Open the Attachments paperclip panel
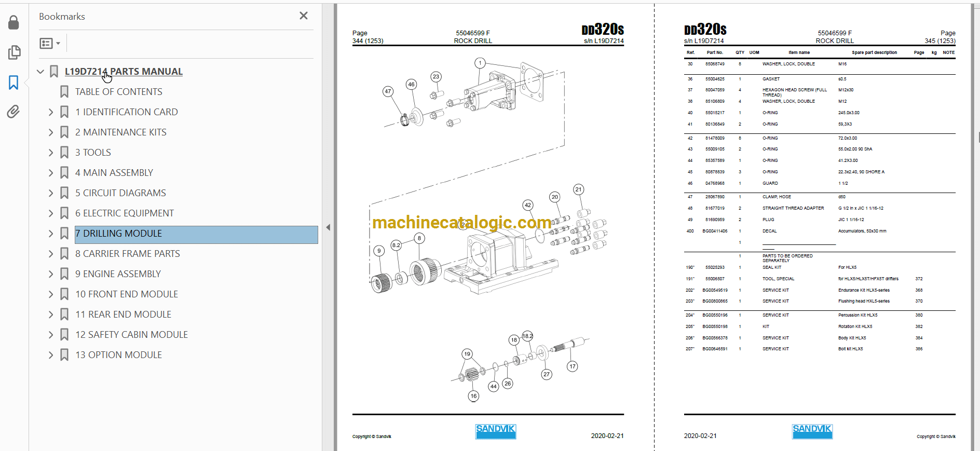The height and width of the screenshot is (451, 980). [x=13, y=112]
